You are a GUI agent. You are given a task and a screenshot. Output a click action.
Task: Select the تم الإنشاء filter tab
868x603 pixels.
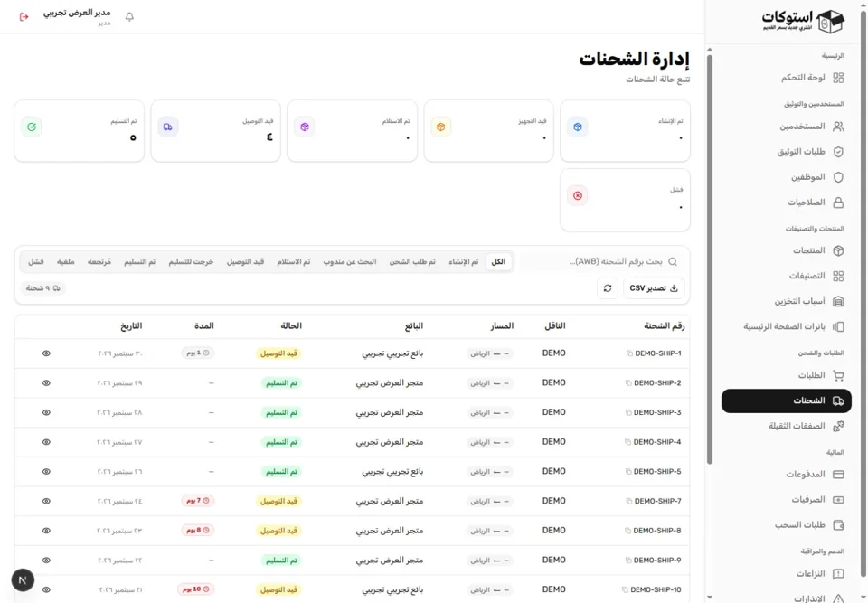463,262
